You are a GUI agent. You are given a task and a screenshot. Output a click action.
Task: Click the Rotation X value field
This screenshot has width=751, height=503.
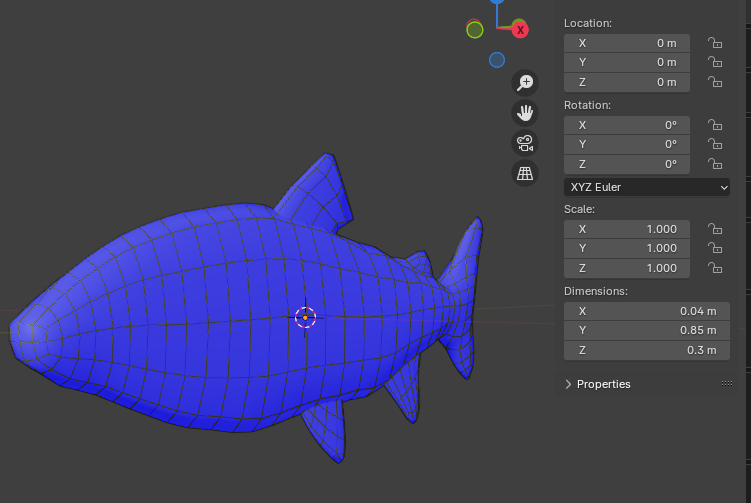click(x=625, y=125)
